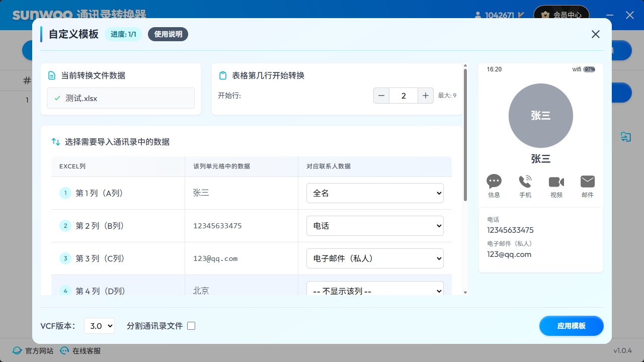The height and width of the screenshot is (362, 644).
Task: Click the 视频 video call icon
Action: 556,182
